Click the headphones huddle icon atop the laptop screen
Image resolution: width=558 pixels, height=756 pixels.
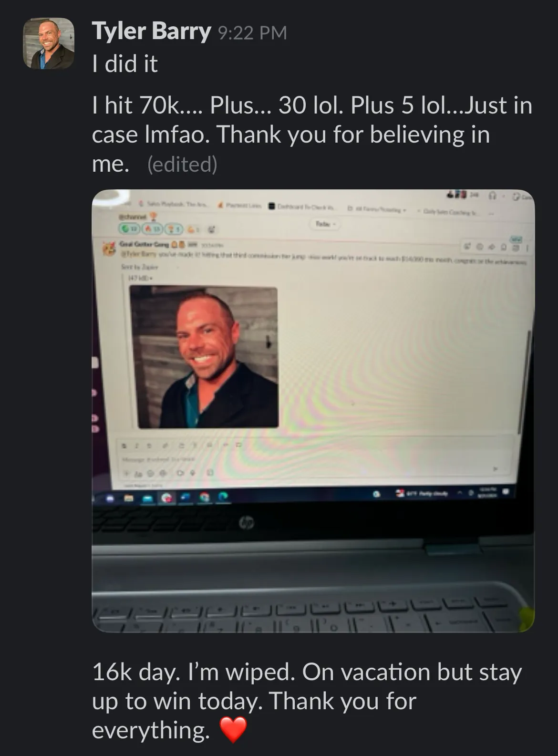click(x=493, y=195)
